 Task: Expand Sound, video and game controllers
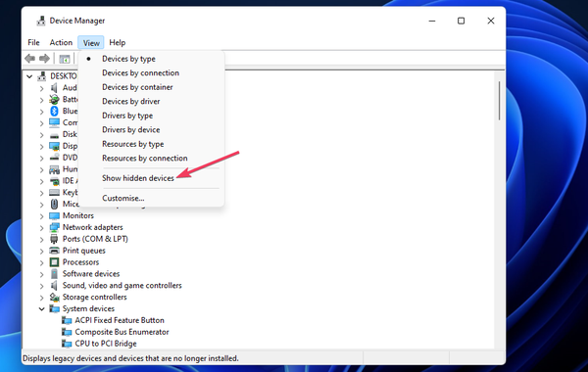point(41,286)
